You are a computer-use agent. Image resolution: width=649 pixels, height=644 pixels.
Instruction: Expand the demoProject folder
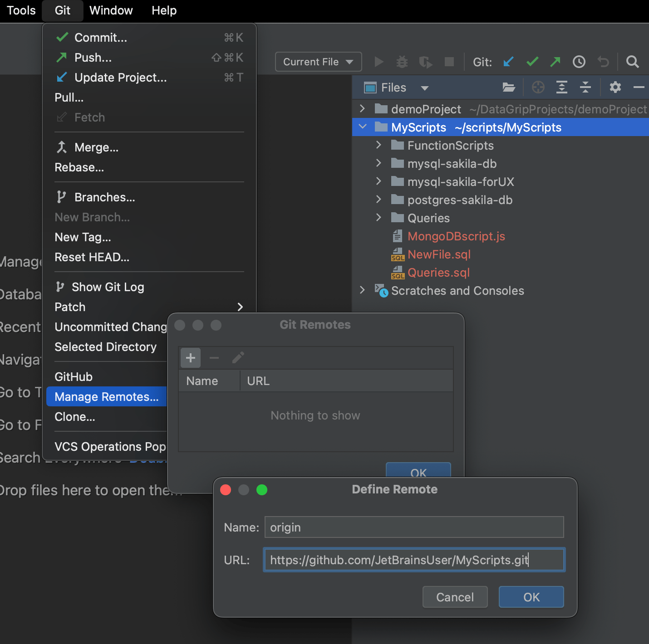pyautogui.click(x=362, y=109)
